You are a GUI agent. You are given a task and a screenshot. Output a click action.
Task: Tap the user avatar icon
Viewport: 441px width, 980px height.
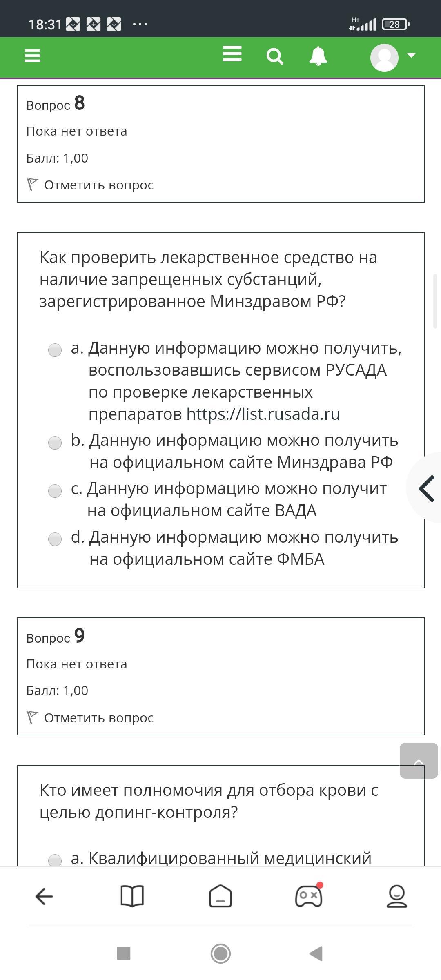pos(384,57)
